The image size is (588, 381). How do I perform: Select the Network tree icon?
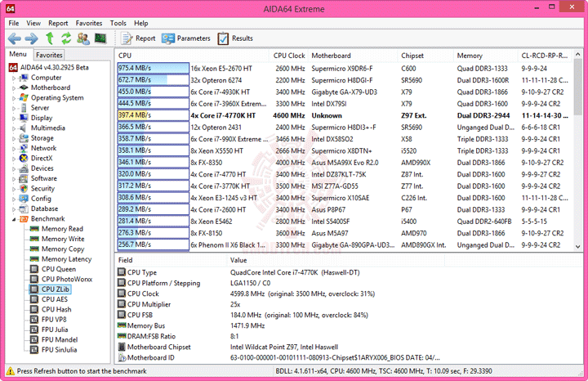24,148
